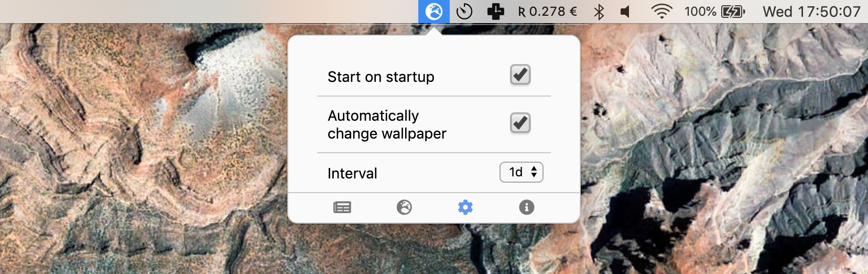
Task: Click the Interval label text
Action: click(352, 173)
